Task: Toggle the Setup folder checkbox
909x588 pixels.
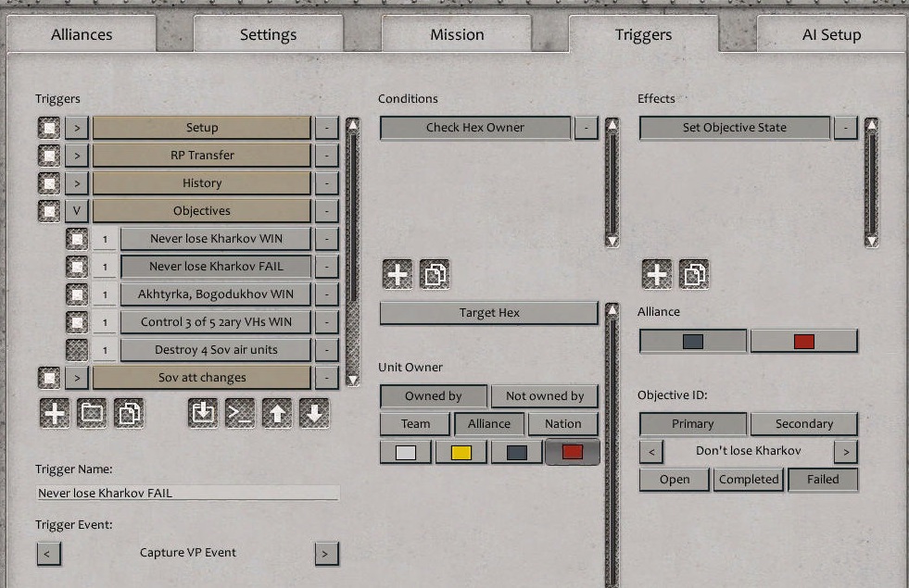Action: (x=49, y=128)
